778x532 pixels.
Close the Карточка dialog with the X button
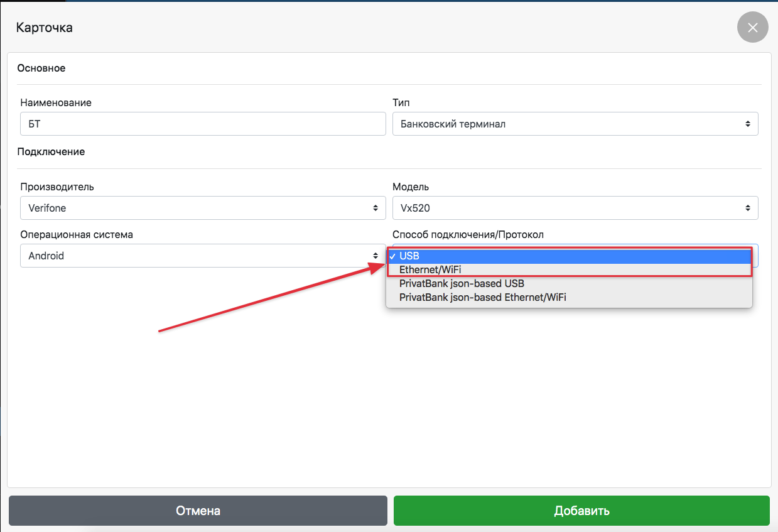[x=752, y=28]
